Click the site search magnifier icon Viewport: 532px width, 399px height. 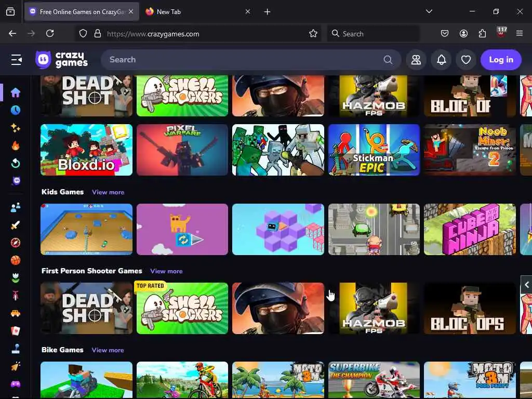click(x=388, y=60)
